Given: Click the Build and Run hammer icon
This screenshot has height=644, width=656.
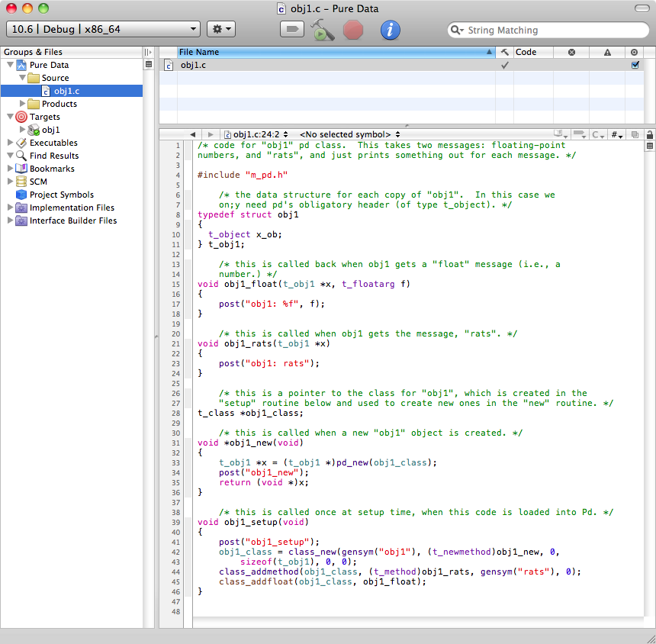Looking at the screenshot, I should (x=323, y=30).
